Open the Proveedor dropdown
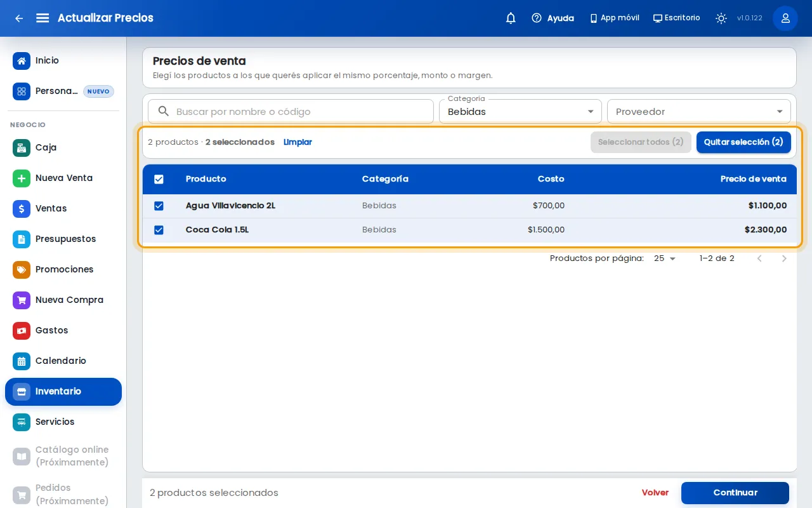 [699, 111]
